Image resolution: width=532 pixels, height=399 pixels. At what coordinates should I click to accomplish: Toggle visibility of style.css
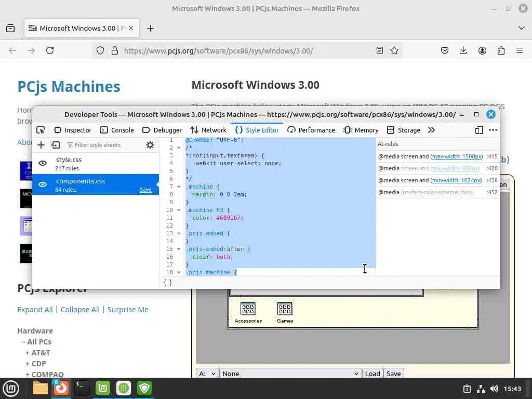pyautogui.click(x=43, y=163)
